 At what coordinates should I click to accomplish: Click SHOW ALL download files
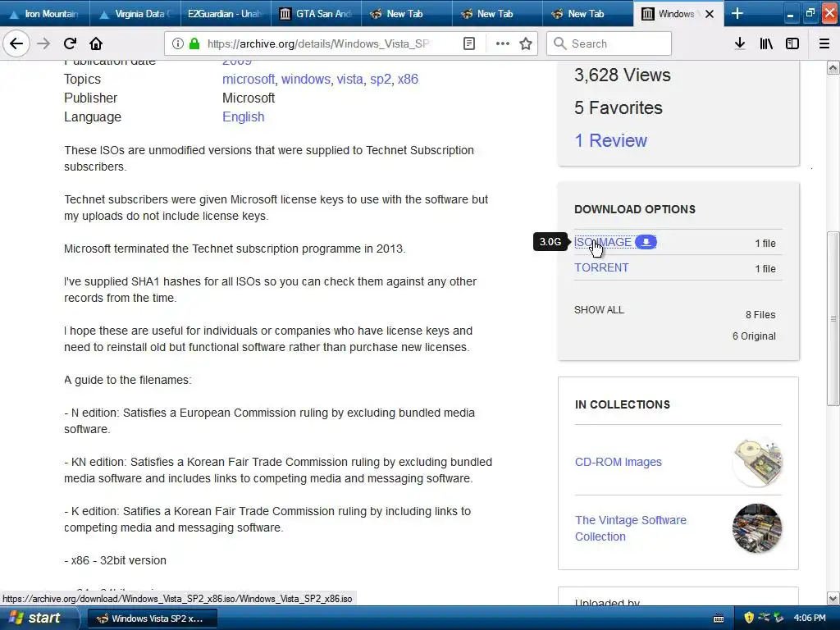coord(599,309)
